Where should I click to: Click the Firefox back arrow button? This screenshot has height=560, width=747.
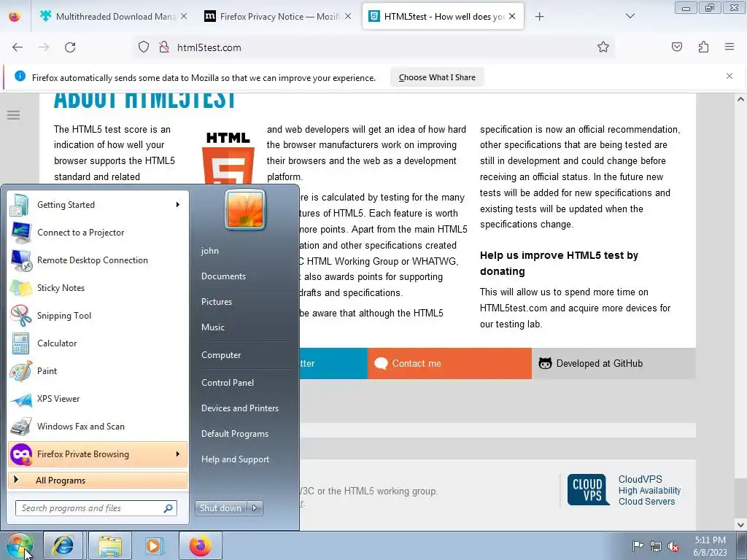click(18, 47)
